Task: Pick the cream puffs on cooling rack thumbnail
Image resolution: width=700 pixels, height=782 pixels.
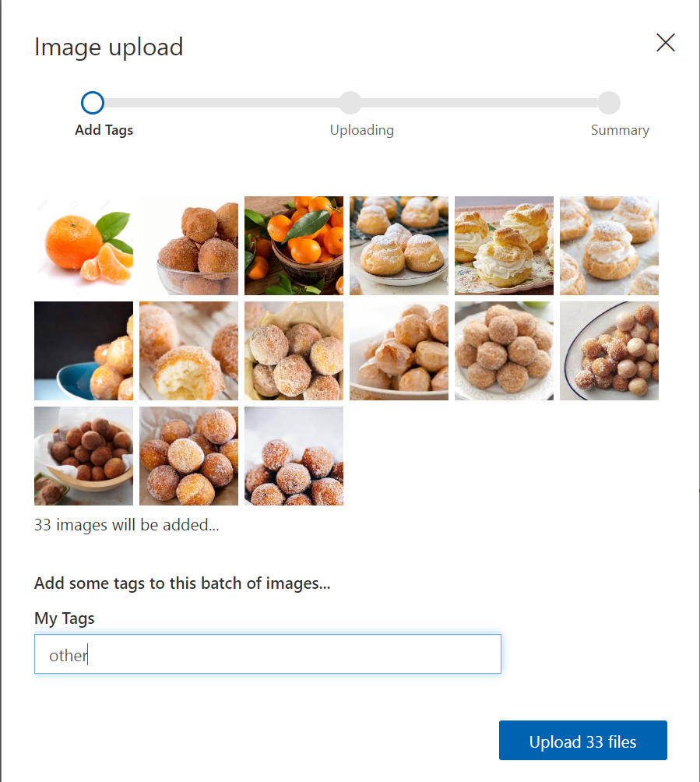Action: click(399, 246)
